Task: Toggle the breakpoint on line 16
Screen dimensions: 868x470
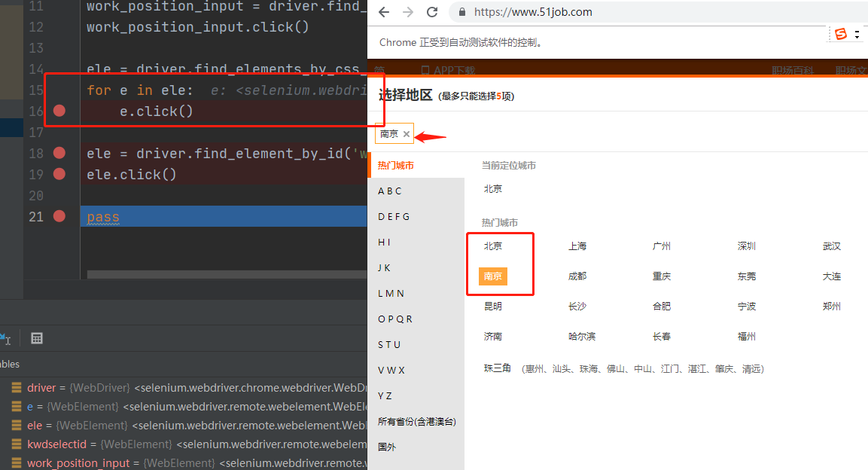Action: click(59, 111)
